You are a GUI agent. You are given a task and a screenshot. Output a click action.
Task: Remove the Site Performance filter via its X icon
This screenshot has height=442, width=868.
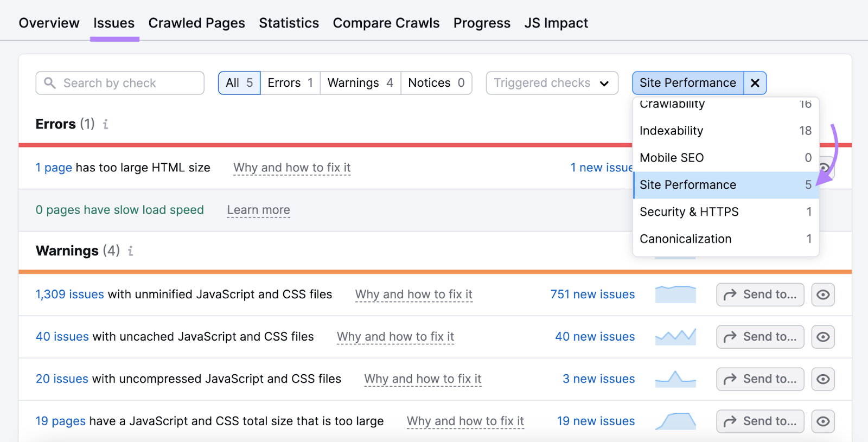point(754,83)
